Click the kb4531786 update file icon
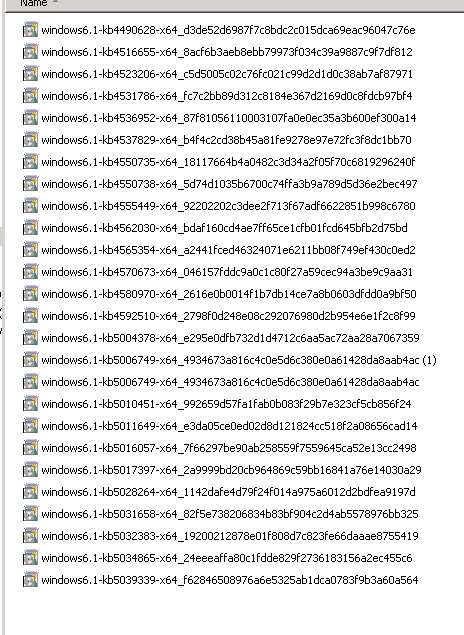The image size is (464, 635). pos(30,96)
